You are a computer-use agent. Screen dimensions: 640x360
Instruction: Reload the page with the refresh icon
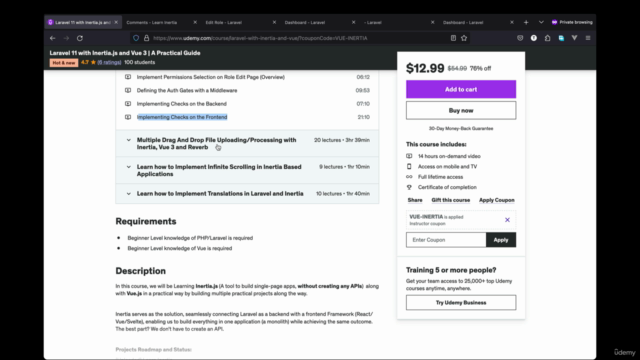[80, 38]
